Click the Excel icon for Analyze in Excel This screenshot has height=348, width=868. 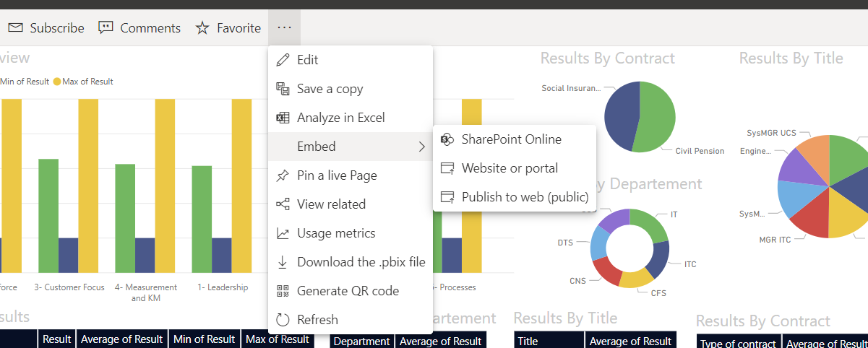283,118
